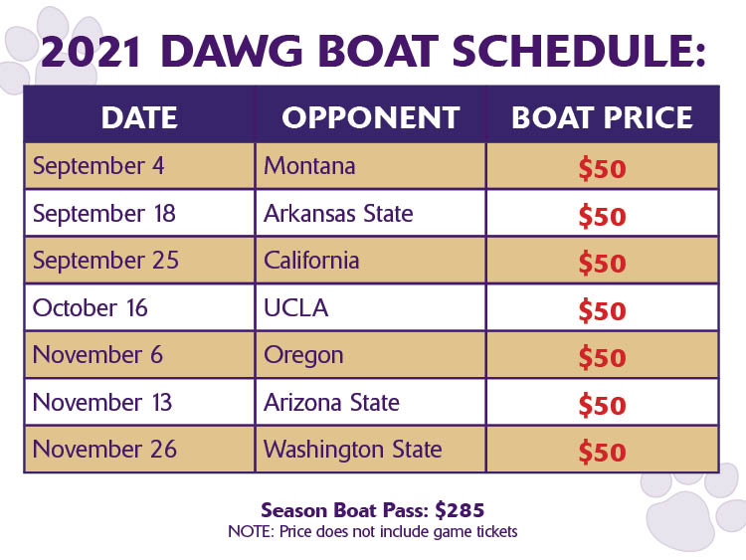The image size is (746, 560).
Task: Click the Season Boat Pass: $285 text
Action: point(373,510)
